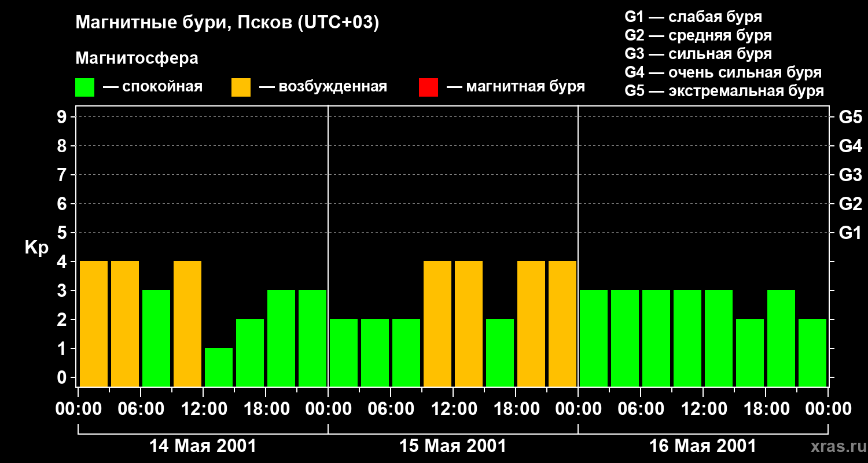
Task: Click the Kp axis title
Action: tap(36, 248)
